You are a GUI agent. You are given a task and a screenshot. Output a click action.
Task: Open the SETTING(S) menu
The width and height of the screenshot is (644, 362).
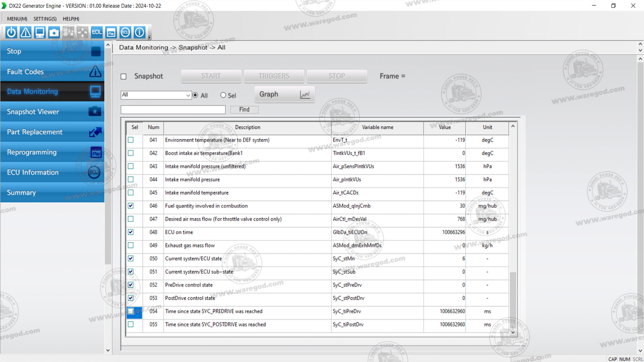45,19
